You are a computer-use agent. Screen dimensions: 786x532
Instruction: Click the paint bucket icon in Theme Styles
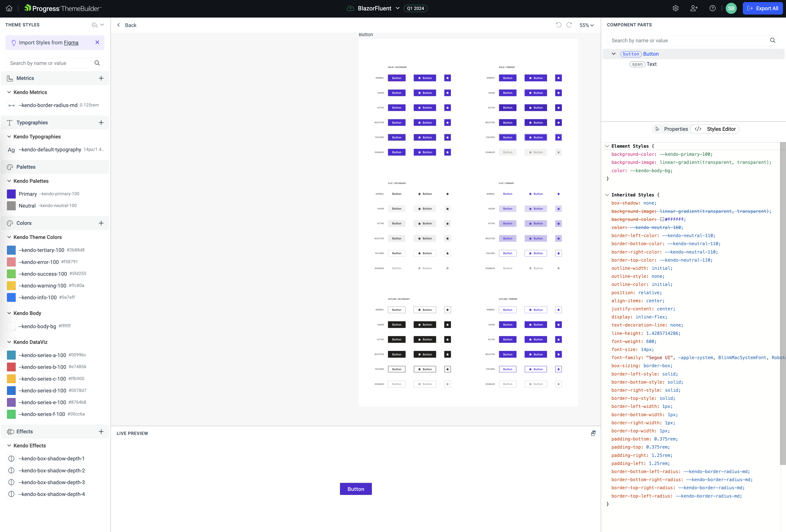pos(94,25)
